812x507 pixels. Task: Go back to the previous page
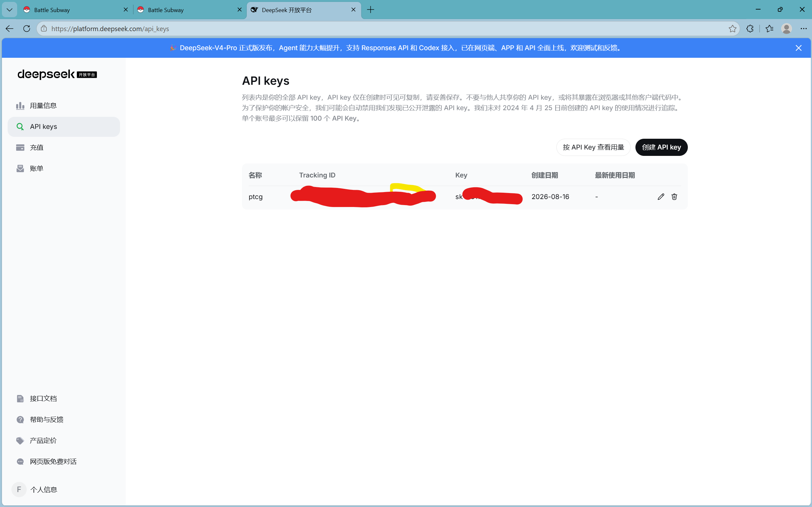10,29
